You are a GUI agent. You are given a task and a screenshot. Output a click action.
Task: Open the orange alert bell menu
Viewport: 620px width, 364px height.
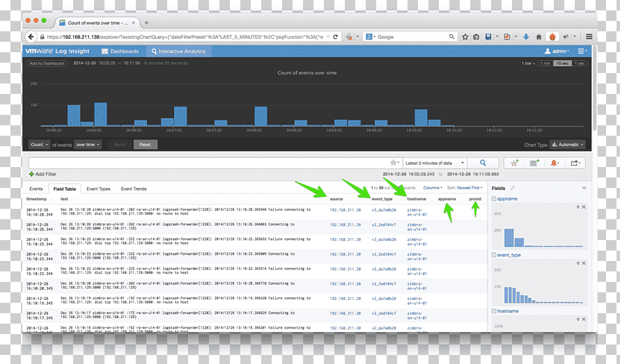click(x=555, y=163)
